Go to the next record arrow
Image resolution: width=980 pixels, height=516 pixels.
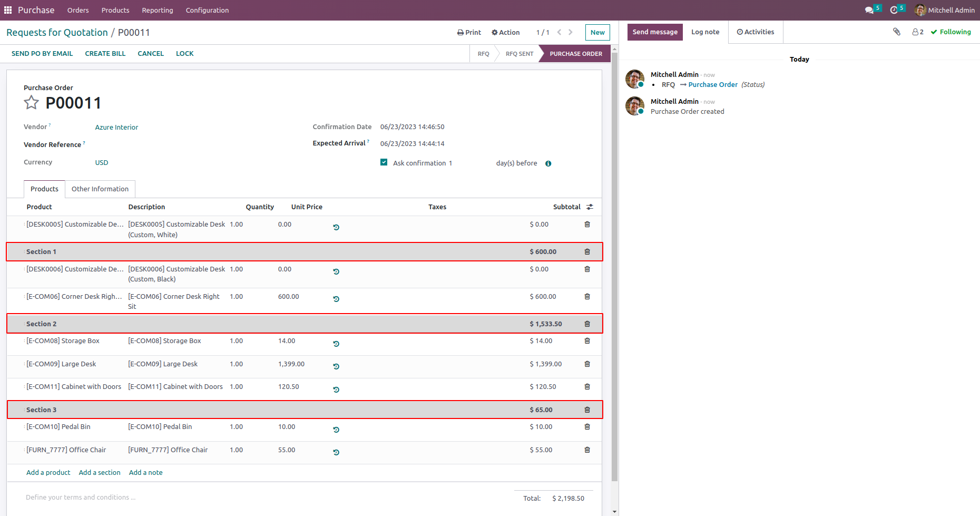(x=571, y=32)
